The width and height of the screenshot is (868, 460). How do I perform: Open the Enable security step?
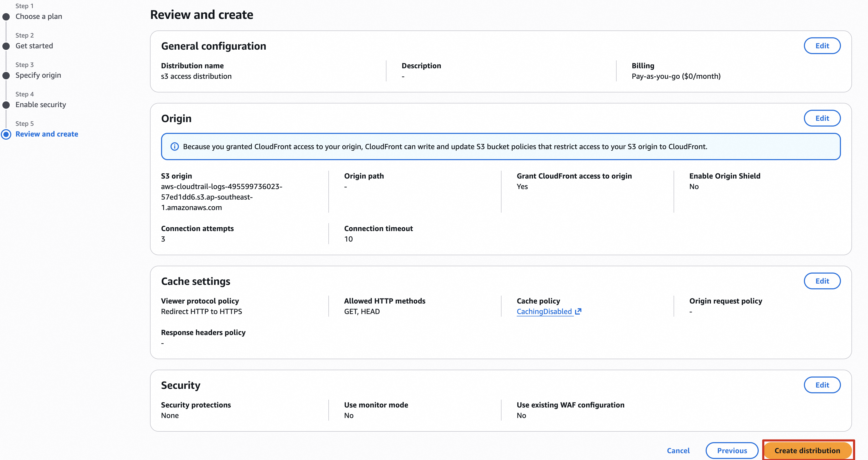point(41,105)
